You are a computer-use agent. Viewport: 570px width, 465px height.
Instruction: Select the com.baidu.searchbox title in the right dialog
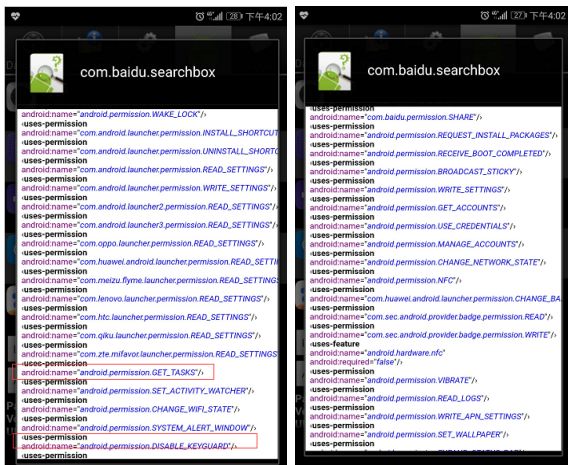click(x=433, y=71)
